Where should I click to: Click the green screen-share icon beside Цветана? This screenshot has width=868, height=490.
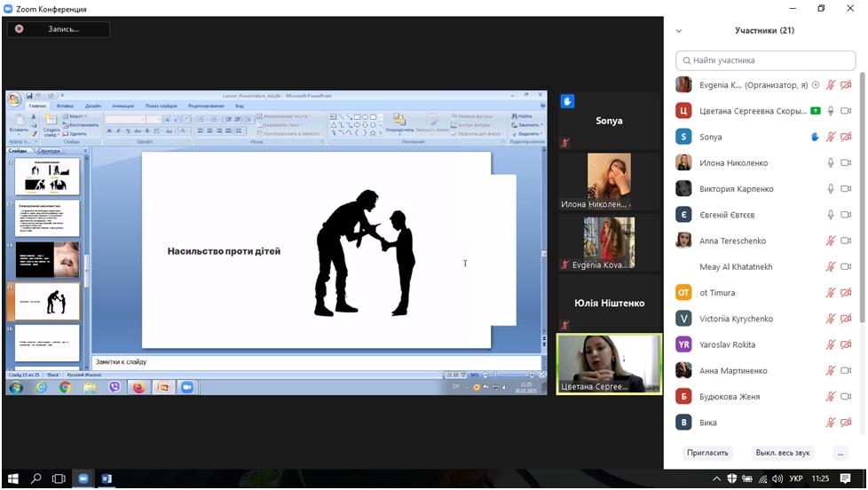tap(815, 111)
